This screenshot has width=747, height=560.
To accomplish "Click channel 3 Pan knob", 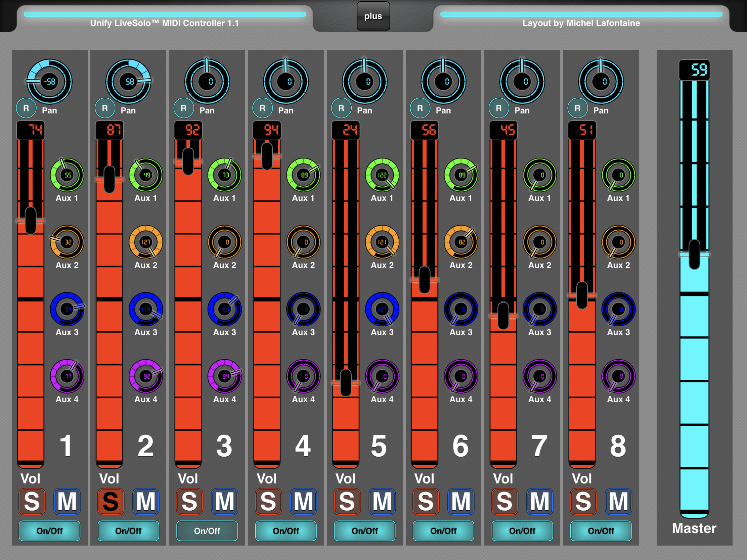I will coord(207,81).
